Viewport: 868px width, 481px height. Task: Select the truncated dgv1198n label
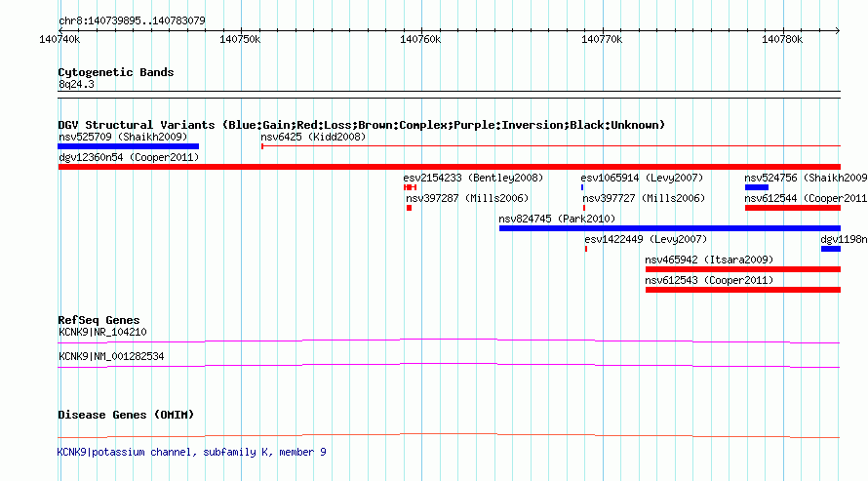pos(844,239)
